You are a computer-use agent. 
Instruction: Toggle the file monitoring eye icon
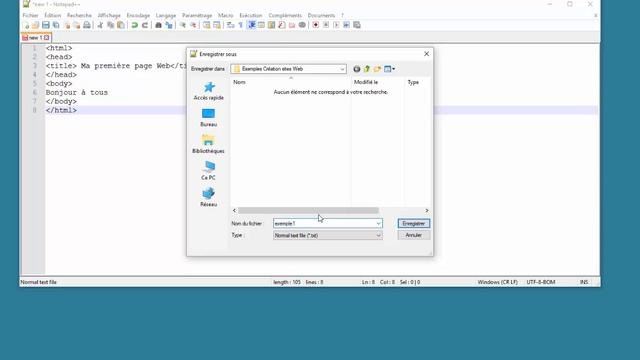pos(302,25)
